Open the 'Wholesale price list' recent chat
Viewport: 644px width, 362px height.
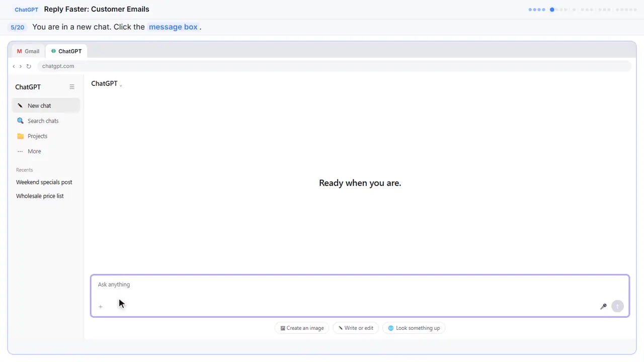[x=40, y=196]
